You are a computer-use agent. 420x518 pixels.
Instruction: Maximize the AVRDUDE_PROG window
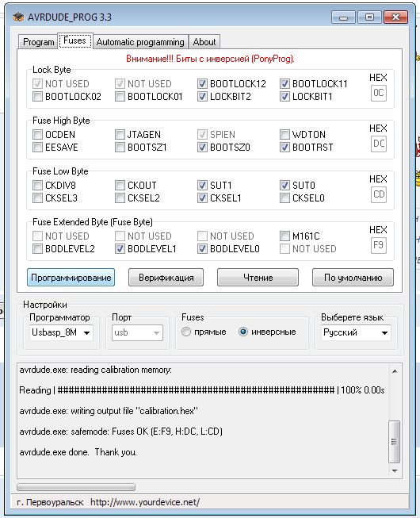369,17
